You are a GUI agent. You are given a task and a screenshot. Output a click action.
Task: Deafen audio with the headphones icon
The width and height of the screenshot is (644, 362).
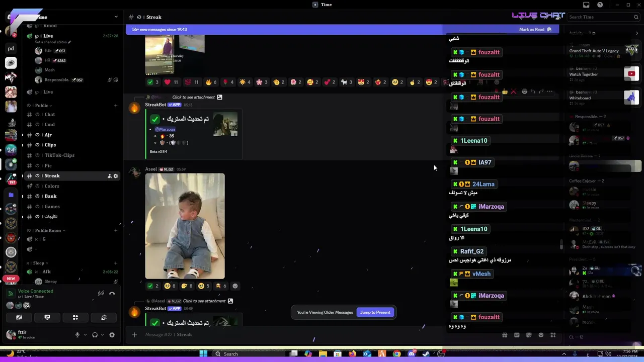point(95,335)
